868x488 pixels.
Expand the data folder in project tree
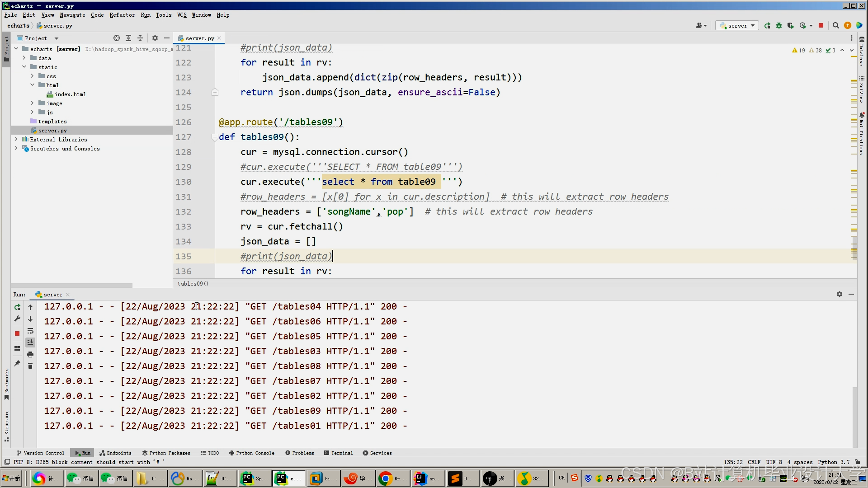pos(24,58)
